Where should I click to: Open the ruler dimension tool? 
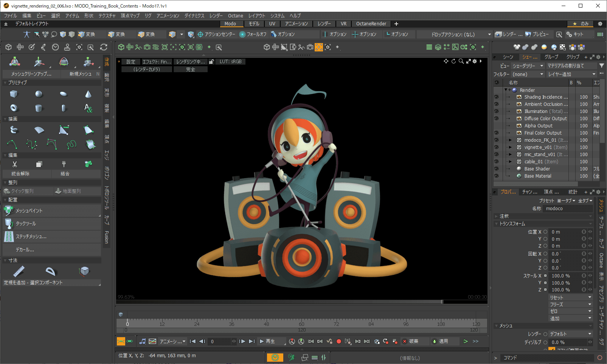click(x=19, y=271)
